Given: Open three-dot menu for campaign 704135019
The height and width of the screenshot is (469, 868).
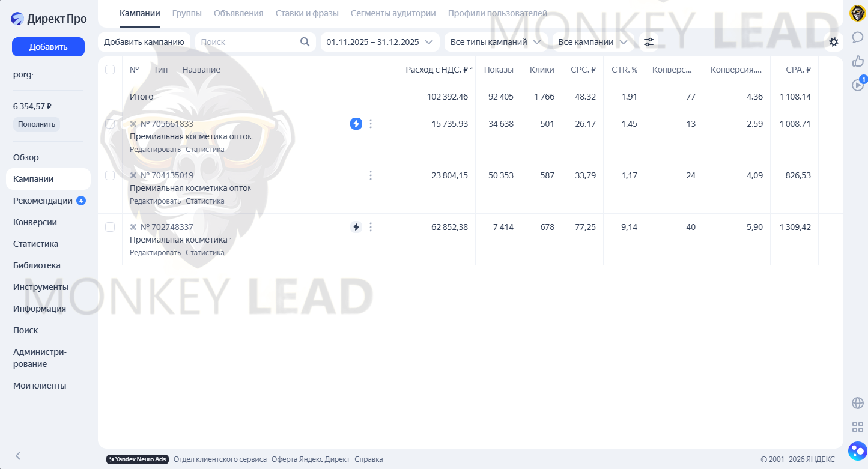Looking at the screenshot, I should (371, 175).
